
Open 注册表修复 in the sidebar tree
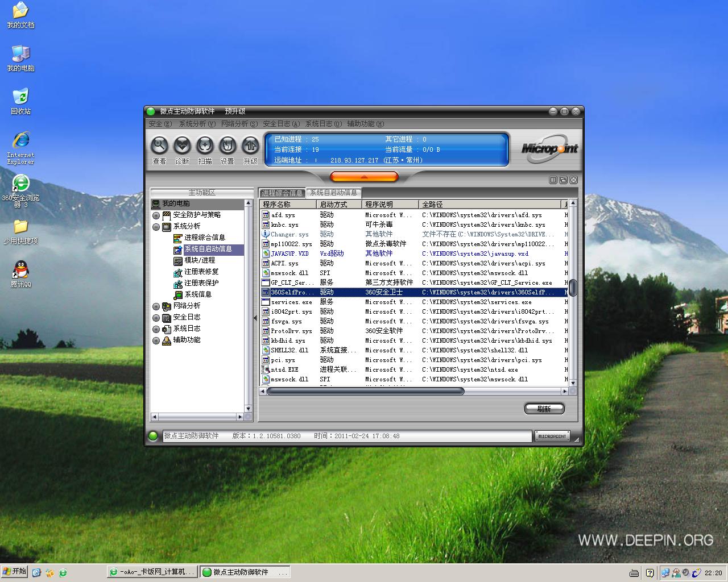[x=201, y=272]
